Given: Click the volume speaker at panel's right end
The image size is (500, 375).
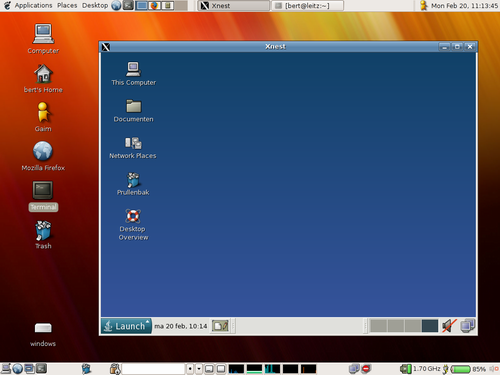Looking at the screenshot, I should (x=494, y=369).
